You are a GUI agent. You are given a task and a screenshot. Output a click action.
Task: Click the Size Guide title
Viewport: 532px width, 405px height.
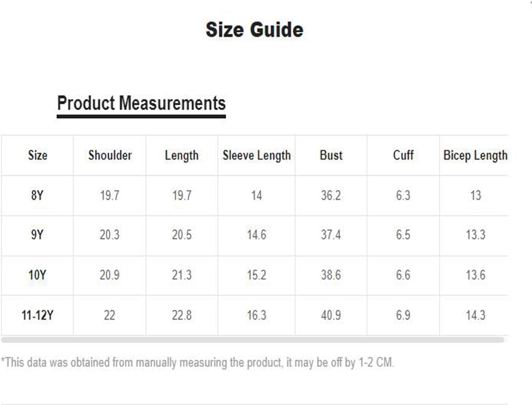tap(254, 30)
